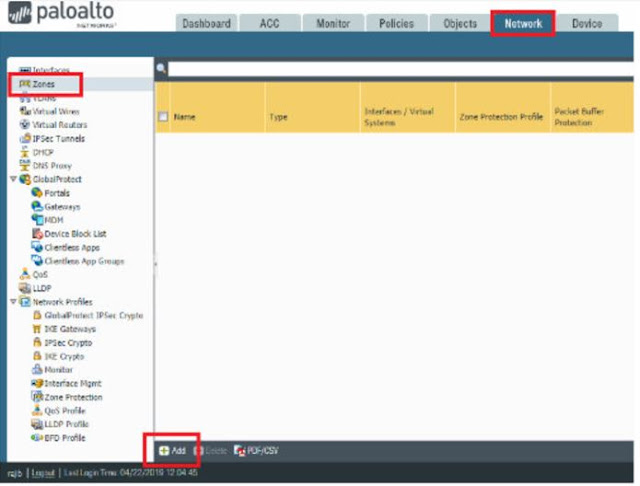Click the greyed Delete button

tap(211, 450)
